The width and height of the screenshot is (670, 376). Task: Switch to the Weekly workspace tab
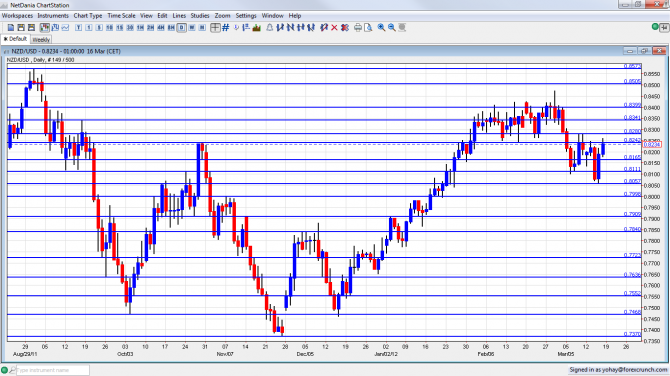click(x=41, y=39)
